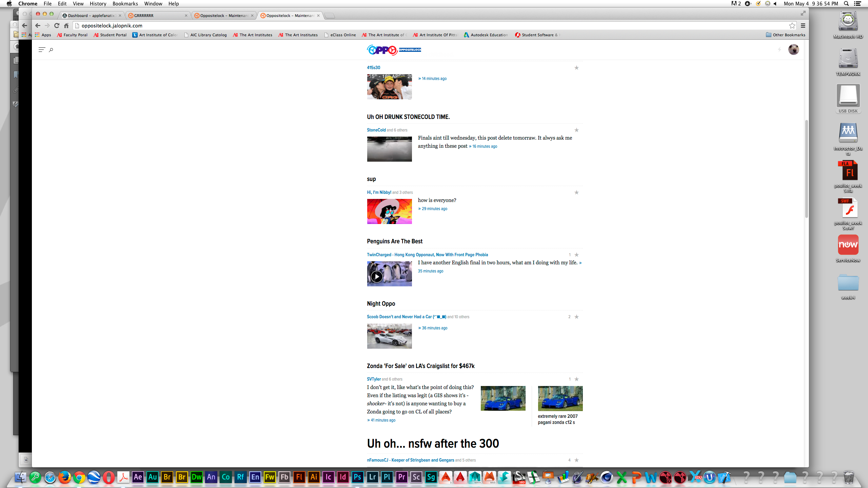Viewport: 868px width, 488px height.
Task: Star the Night Oppo post
Action: click(576, 317)
